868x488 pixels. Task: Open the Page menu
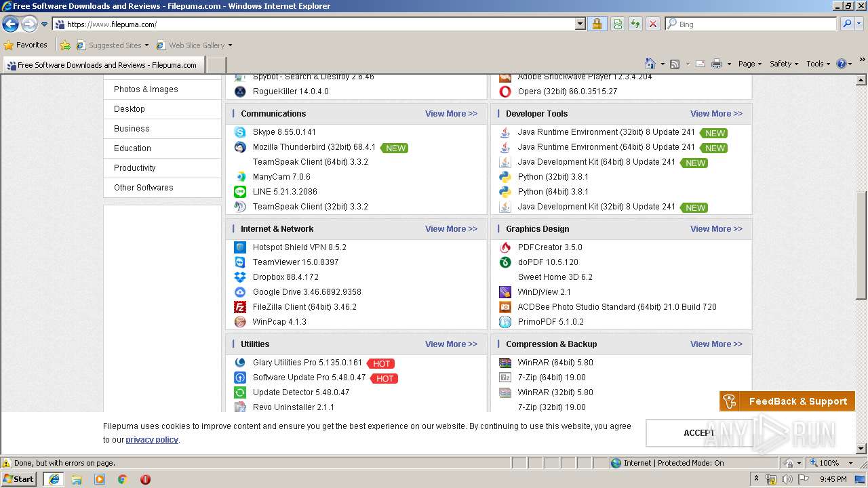point(749,64)
